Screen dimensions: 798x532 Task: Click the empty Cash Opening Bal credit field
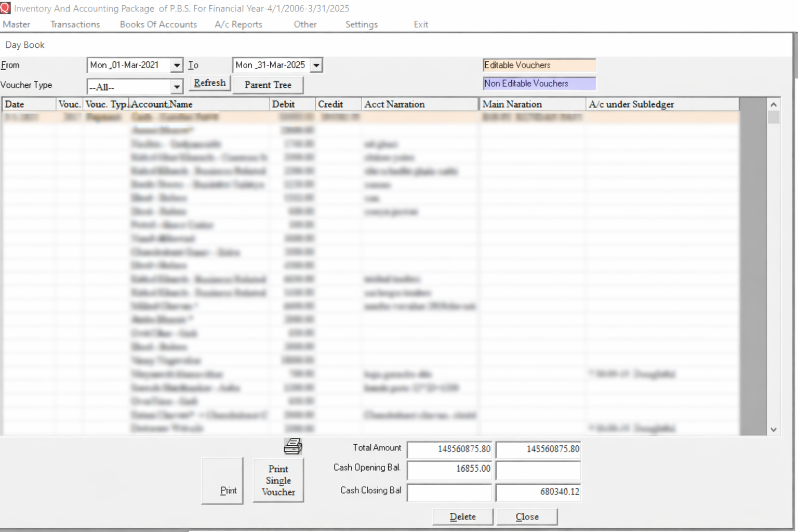coord(538,470)
